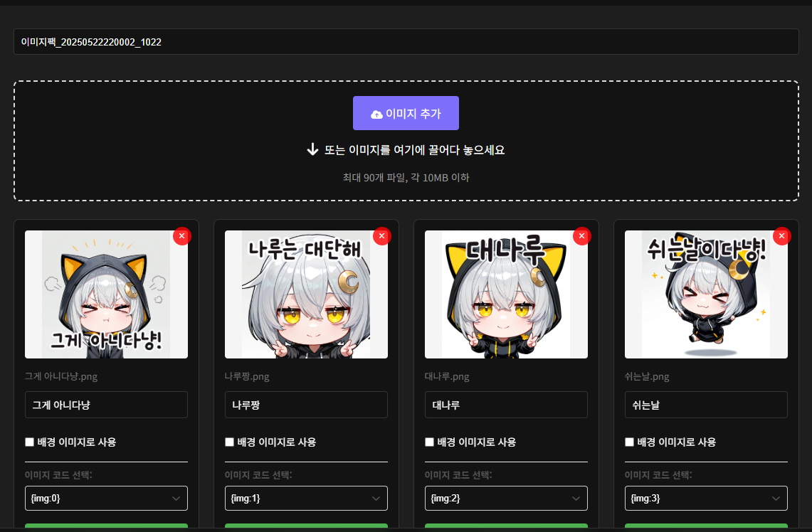Expand the {img:3} image code dropdown

[706, 499]
